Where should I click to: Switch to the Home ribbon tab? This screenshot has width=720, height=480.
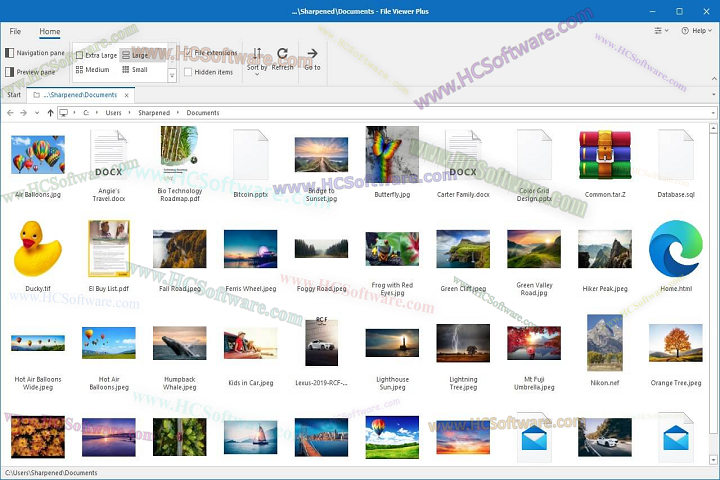[50, 31]
